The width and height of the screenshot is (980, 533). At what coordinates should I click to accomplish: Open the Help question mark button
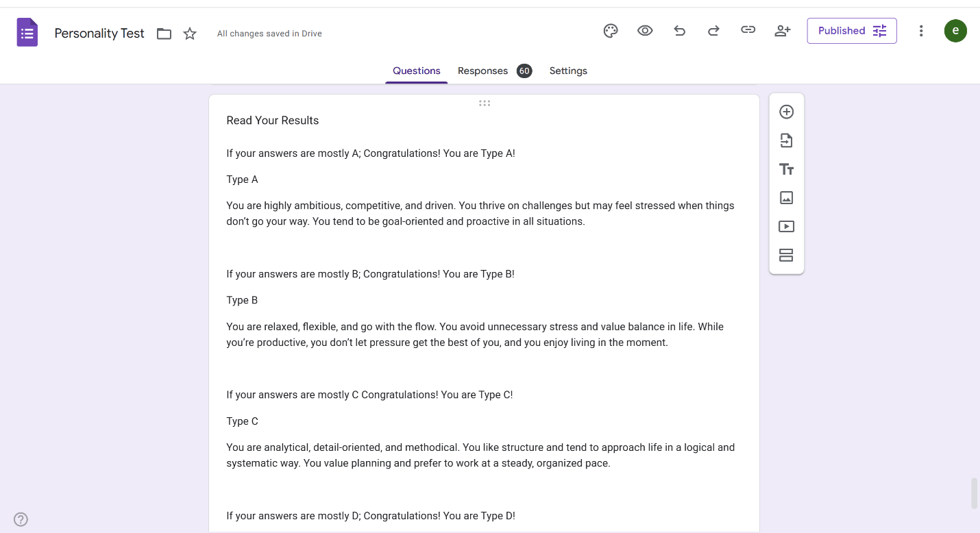point(21,519)
